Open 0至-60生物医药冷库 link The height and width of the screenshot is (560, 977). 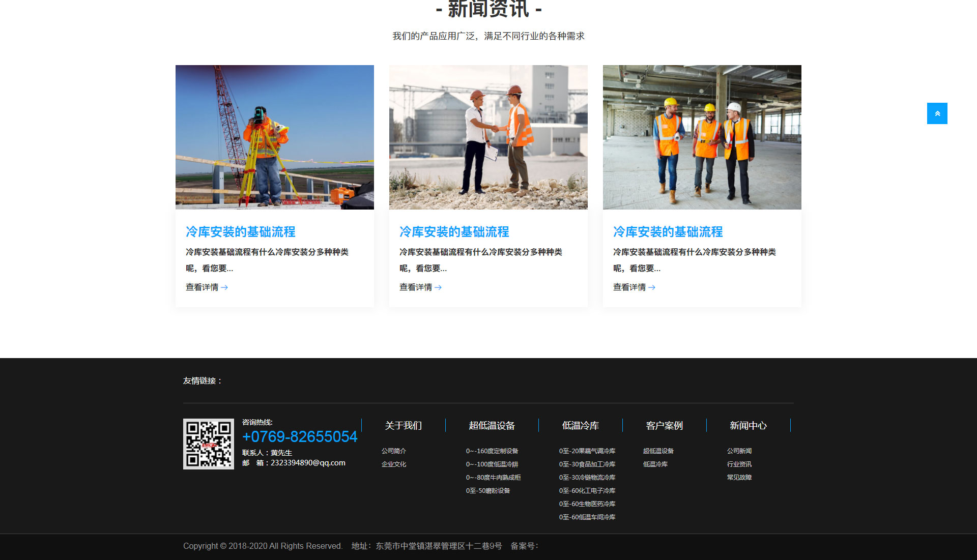587,504
